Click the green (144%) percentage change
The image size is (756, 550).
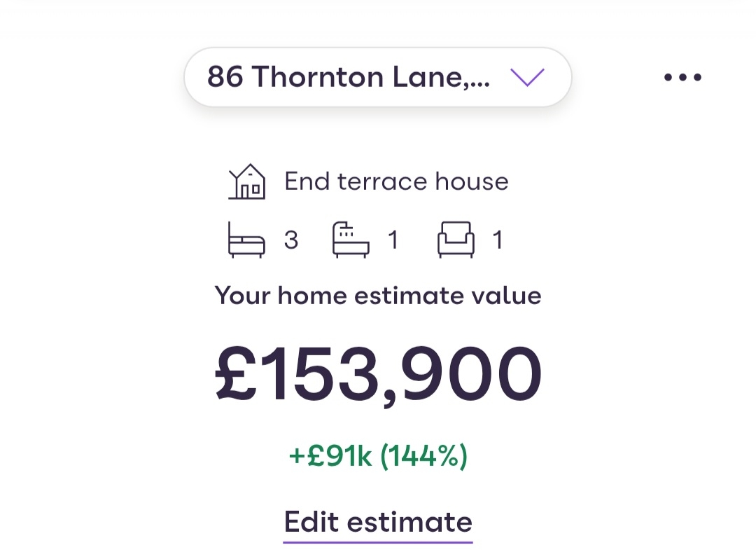click(x=423, y=457)
